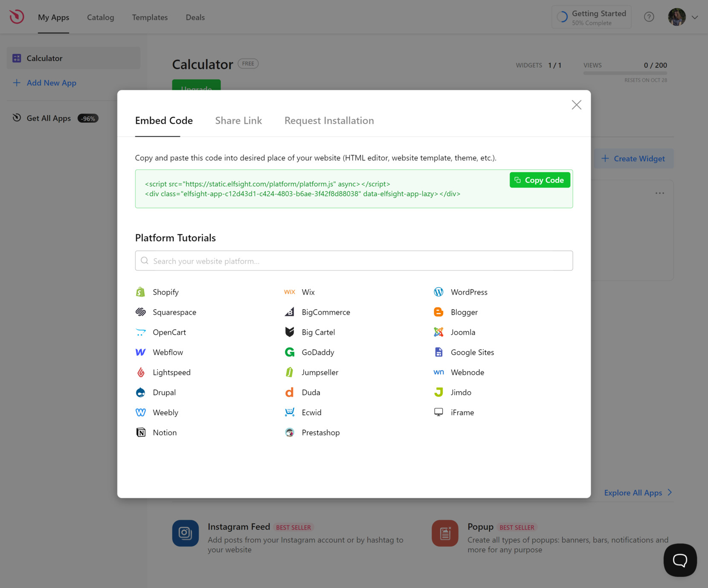Select the Shopify platform tutorial
The width and height of the screenshot is (708, 588).
tap(165, 292)
